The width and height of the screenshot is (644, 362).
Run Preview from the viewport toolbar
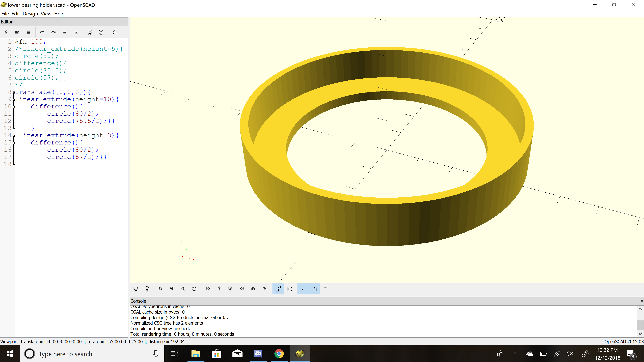click(x=136, y=289)
